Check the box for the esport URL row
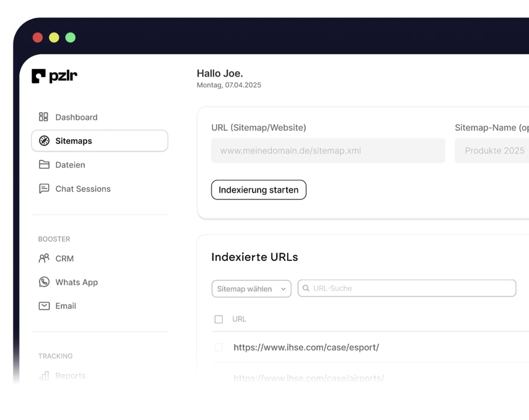Viewport: 529px width, 420px height. click(x=219, y=347)
